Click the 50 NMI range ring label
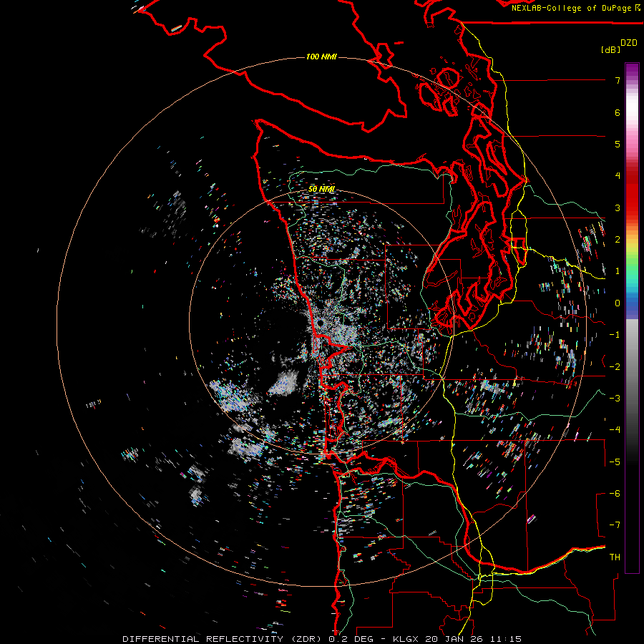The height and width of the screenshot is (644, 644). click(x=321, y=189)
